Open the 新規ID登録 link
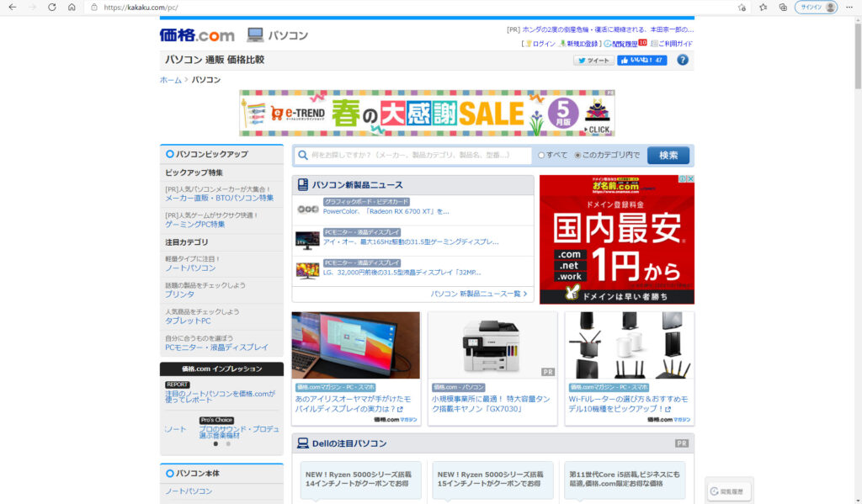The height and width of the screenshot is (504, 862). click(x=582, y=44)
